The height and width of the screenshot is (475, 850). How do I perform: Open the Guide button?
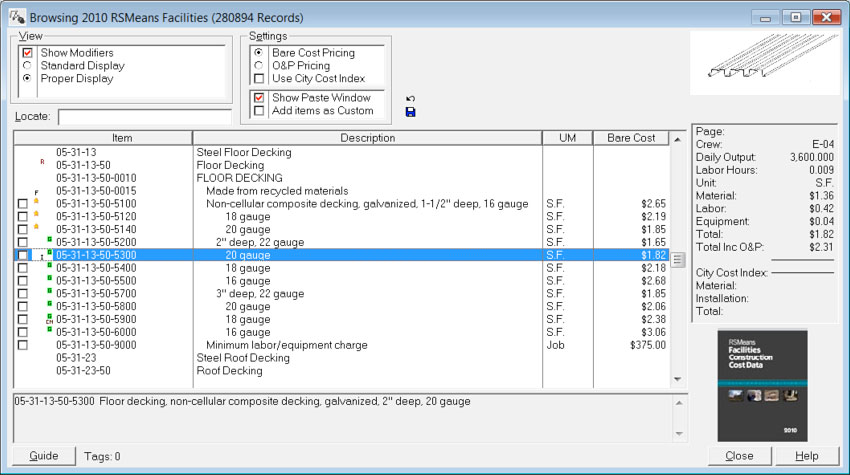click(44, 456)
